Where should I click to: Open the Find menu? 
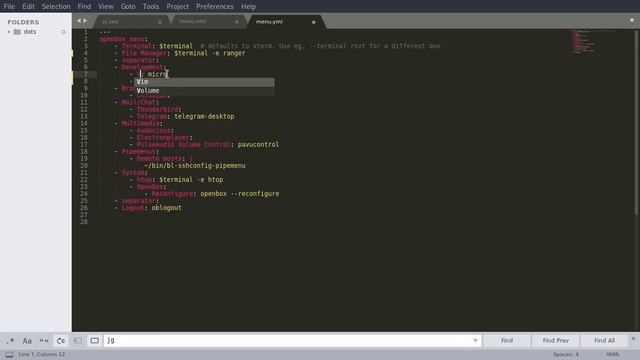(x=84, y=7)
